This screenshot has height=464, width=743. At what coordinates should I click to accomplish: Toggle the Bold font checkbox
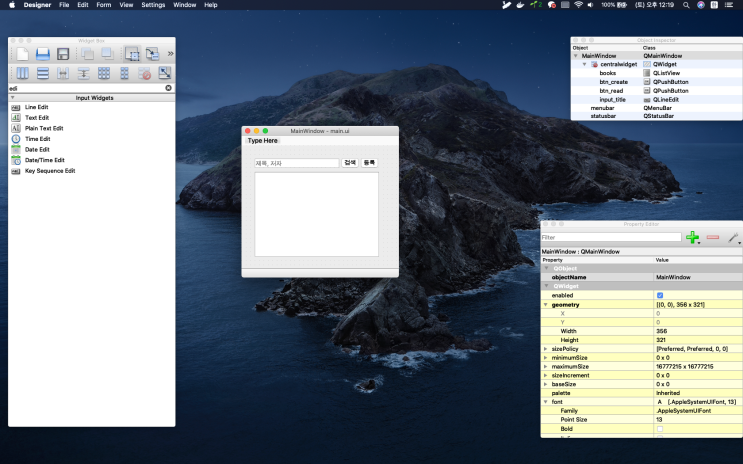coord(660,429)
